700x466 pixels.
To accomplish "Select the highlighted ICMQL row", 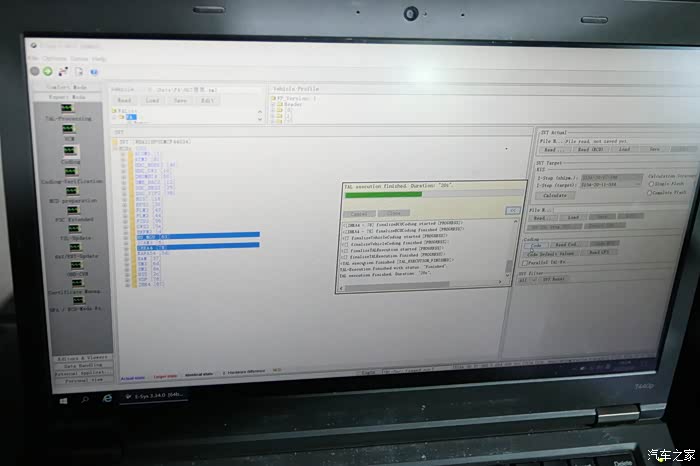I will (198, 246).
